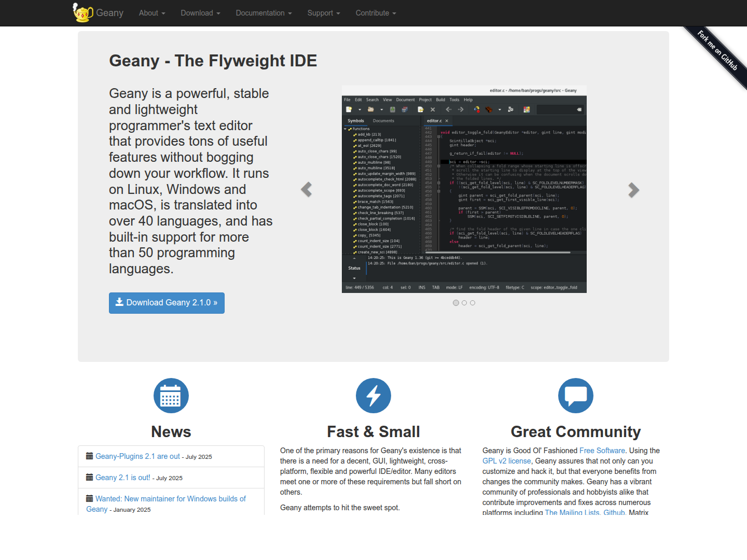Open the Support dropdown menu
Viewport: 747px width, 560px height.
coord(324,13)
